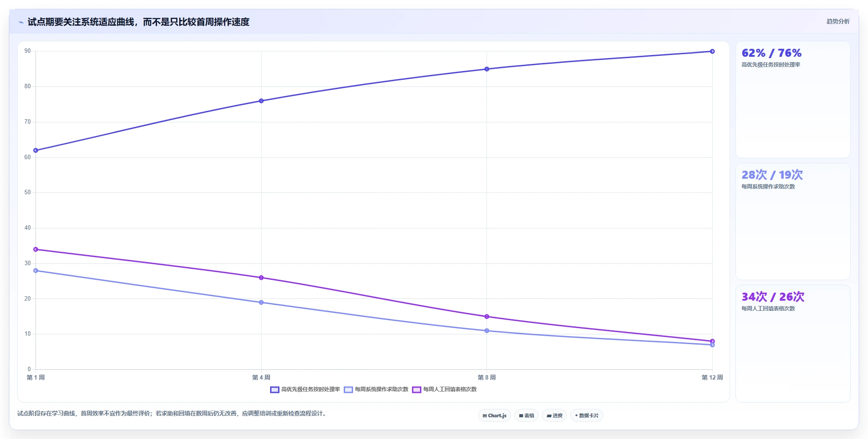Click the 进度 chip

[x=554, y=415]
